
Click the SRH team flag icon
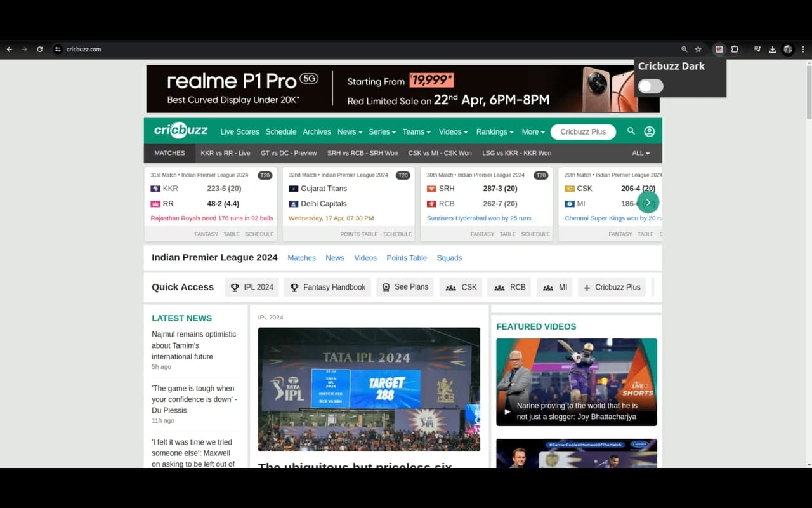pyautogui.click(x=431, y=189)
